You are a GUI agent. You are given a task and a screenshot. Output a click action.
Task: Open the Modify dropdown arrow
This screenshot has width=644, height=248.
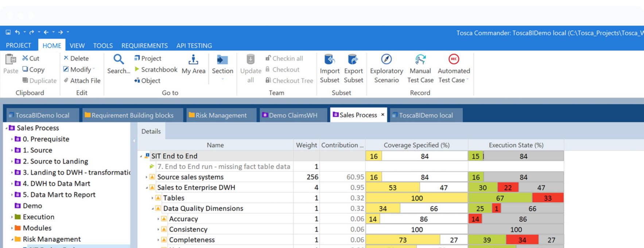pos(94,69)
